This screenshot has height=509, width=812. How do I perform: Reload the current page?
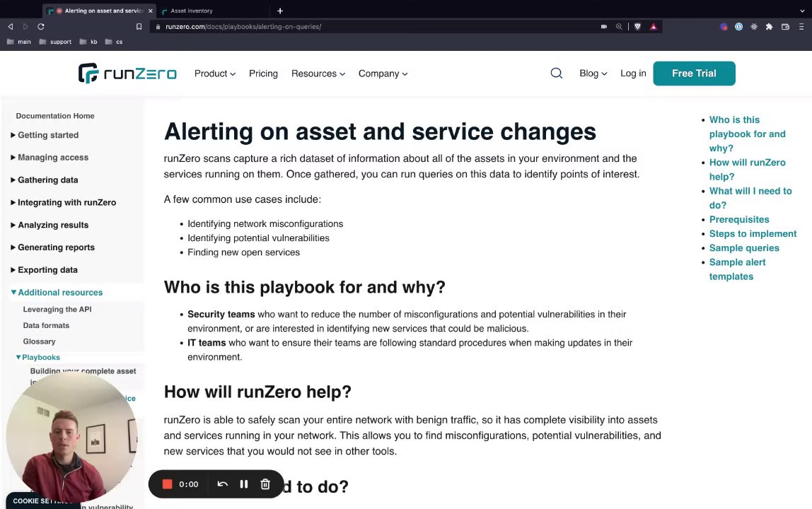coord(41,26)
